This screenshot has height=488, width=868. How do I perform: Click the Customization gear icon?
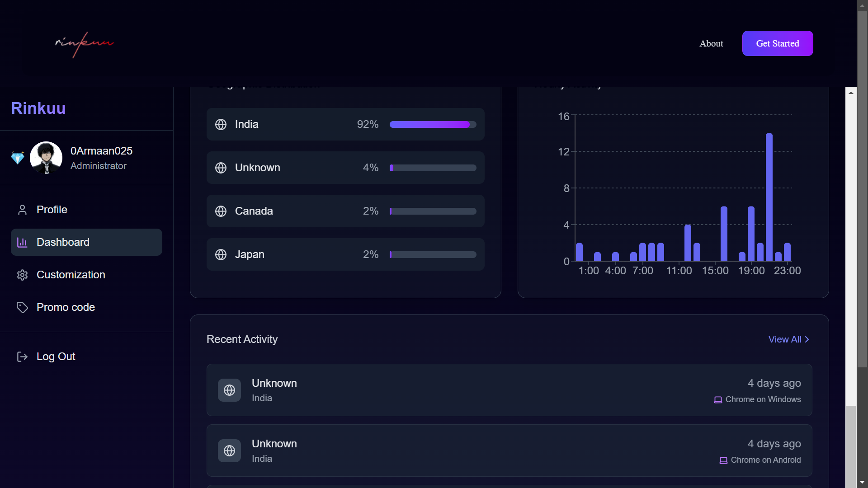click(22, 275)
